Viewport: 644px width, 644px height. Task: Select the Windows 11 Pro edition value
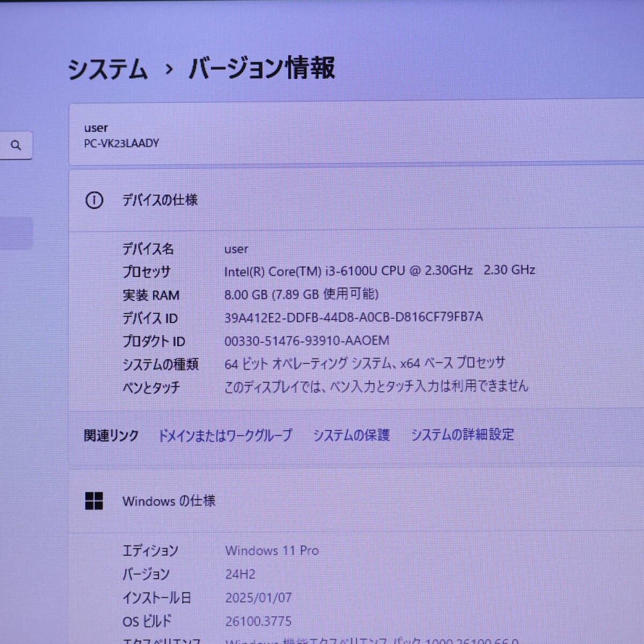pyautogui.click(x=272, y=551)
